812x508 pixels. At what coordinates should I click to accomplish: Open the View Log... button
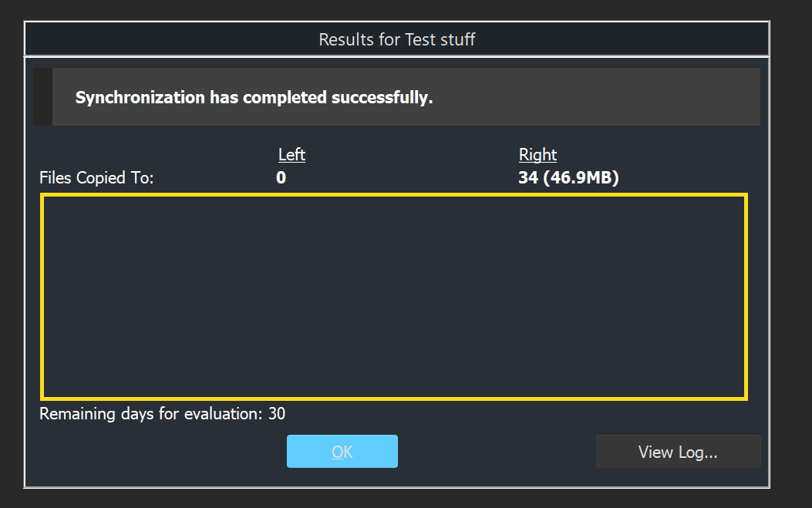click(678, 452)
